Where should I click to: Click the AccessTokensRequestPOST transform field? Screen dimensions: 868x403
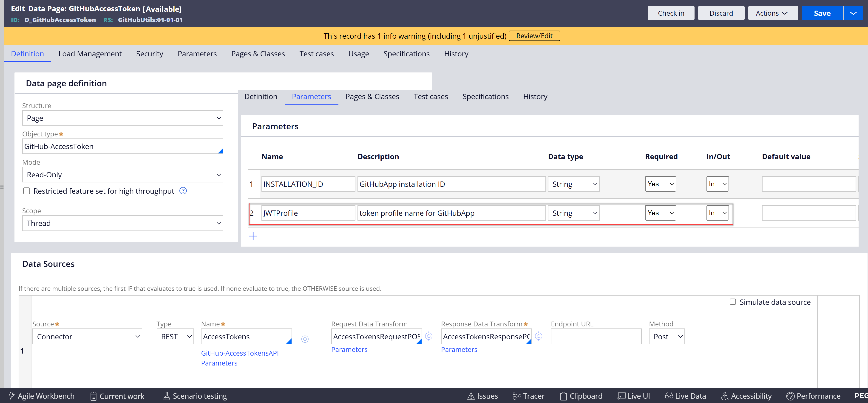tap(376, 337)
